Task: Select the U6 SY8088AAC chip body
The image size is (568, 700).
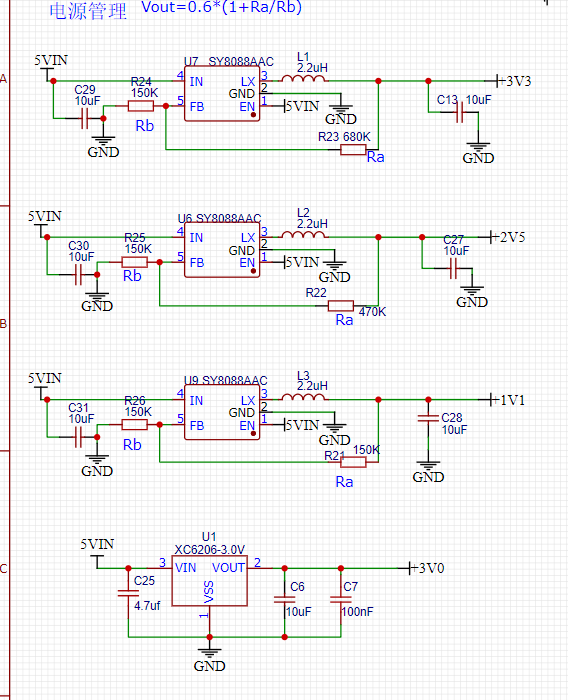Action: point(222,250)
